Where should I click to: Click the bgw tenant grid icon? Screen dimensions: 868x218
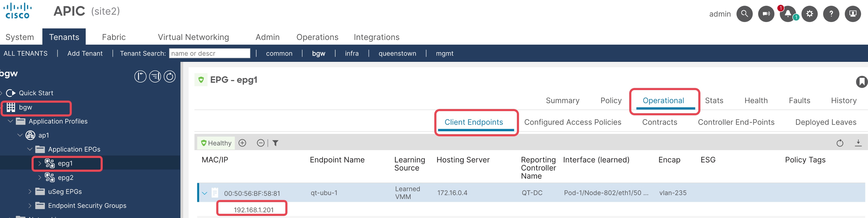click(11, 107)
